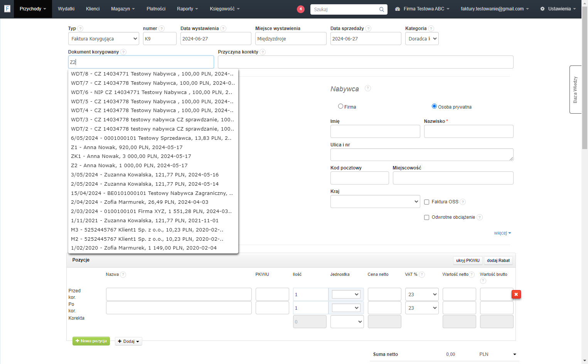This screenshot has width=588, height=364.
Task: Click help icon next to Data sprzedaży
Action: point(368,29)
